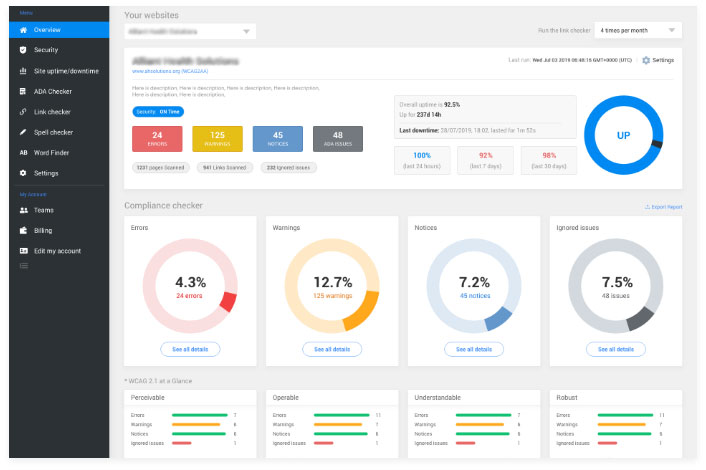Click the bar chart icon for Site uptime/downtime
Image resolution: width=706 pixels, height=470 pixels.
pos(23,71)
